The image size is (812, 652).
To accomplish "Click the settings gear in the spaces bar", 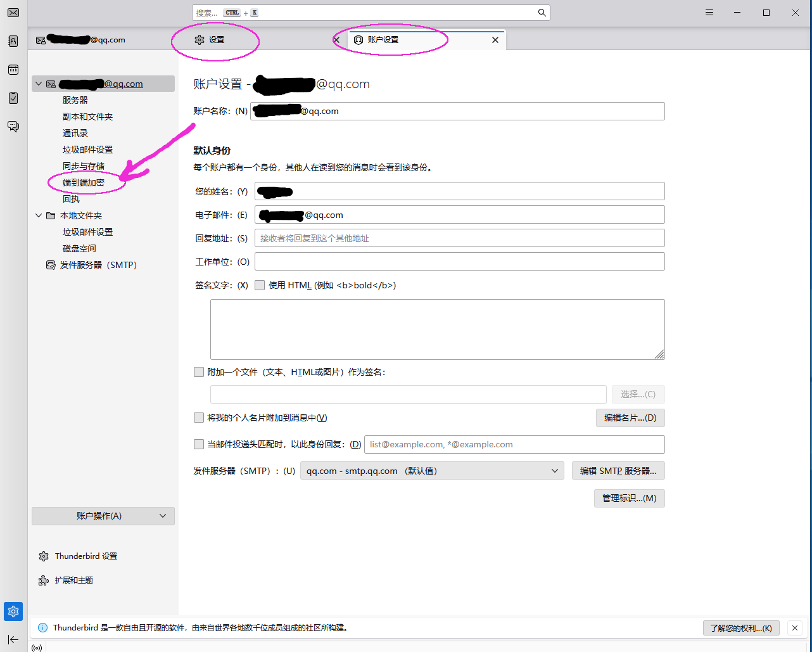I will click(x=13, y=611).
